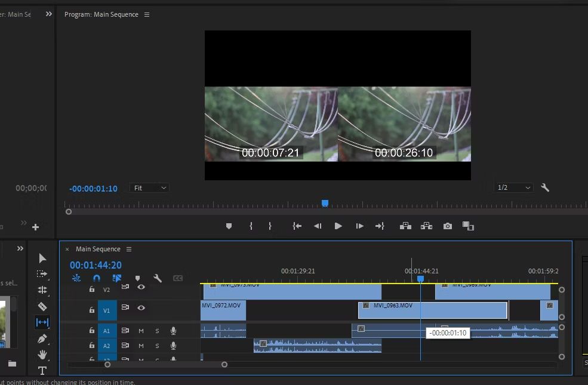Select the Ripple Edit tool
Screen dimensions: 588x385
(x=42, y=290)
